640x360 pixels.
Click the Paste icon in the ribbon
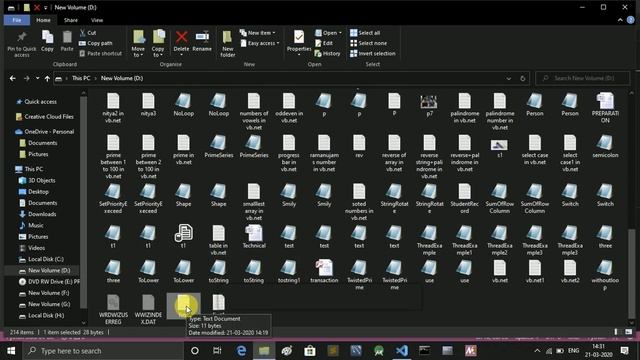point(67,37)
